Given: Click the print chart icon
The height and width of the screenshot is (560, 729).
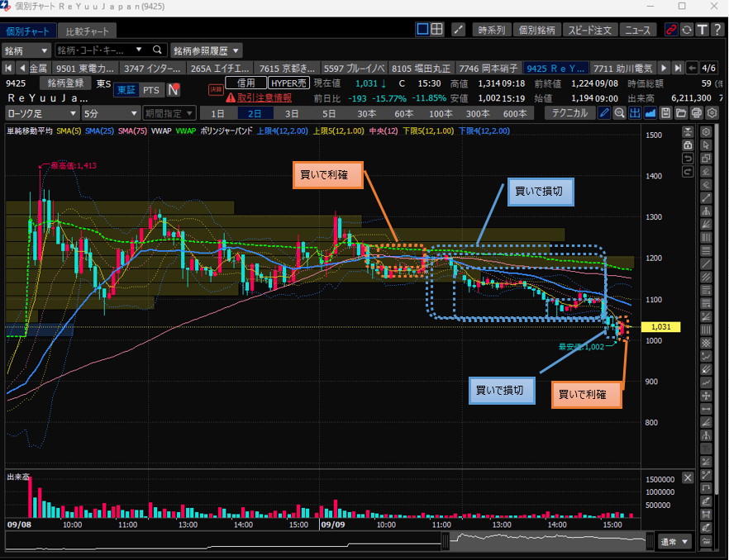Looking at the screenshot, I should [x=697, y=113].
